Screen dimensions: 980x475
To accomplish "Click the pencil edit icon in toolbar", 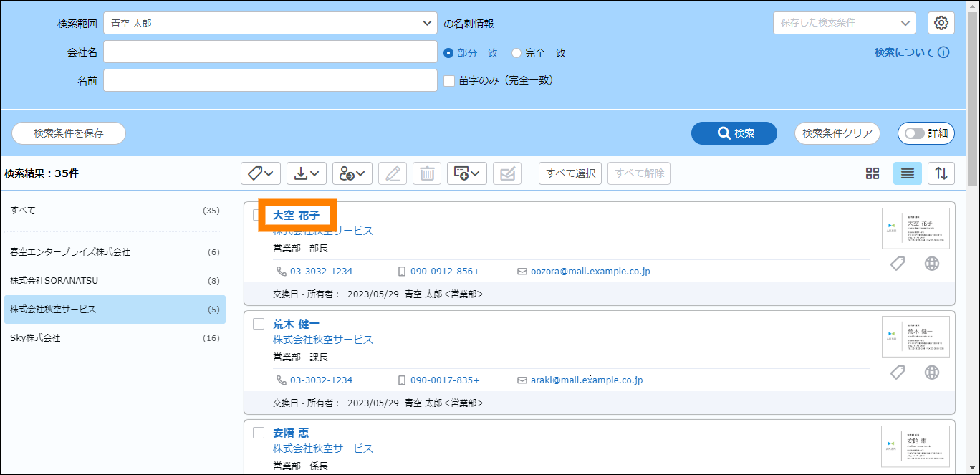I will point(392,173).
